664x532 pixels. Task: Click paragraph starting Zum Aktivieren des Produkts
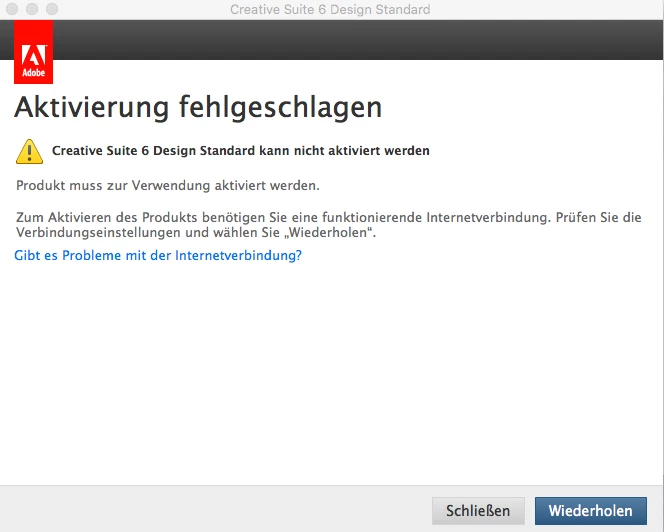coord(329,225)
